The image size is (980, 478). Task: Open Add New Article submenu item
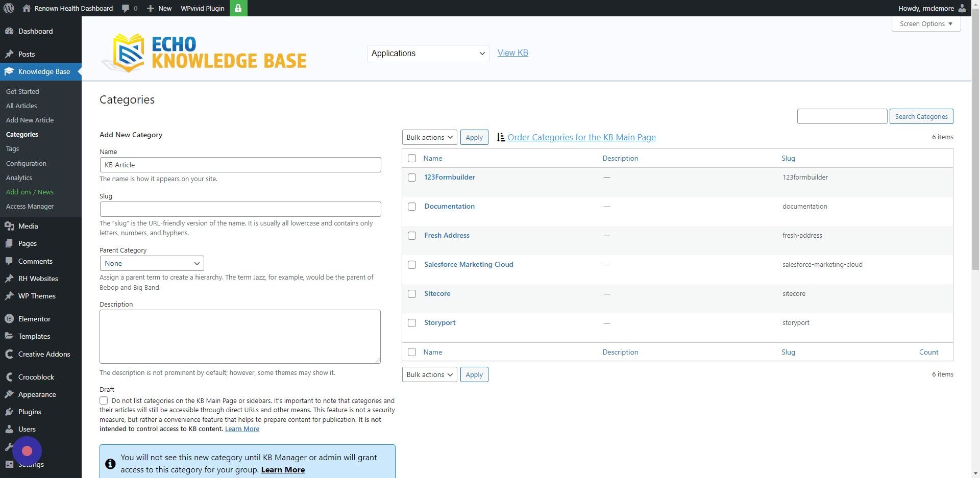[x=30, y=120]
